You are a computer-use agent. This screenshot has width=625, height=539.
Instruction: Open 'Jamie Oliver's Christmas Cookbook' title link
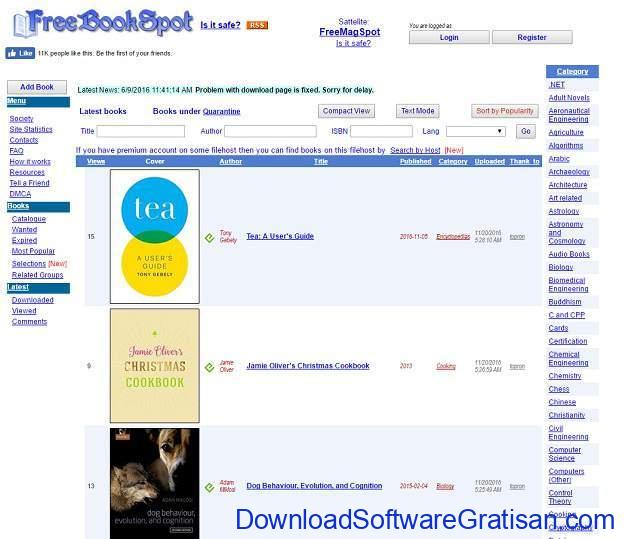click(x=308, y=366)
